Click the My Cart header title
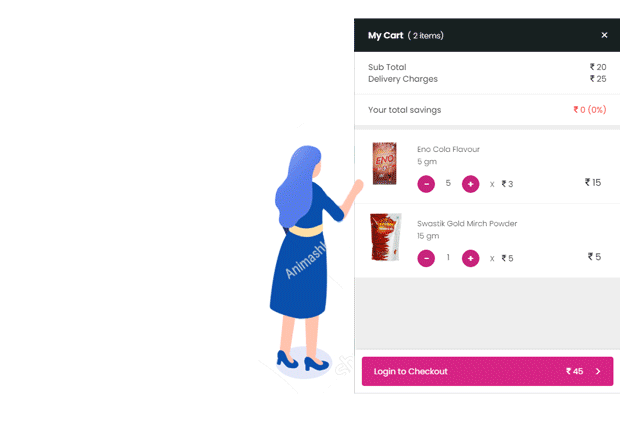The height and width of the screenshot is (421, 639). tap(386, 35)
